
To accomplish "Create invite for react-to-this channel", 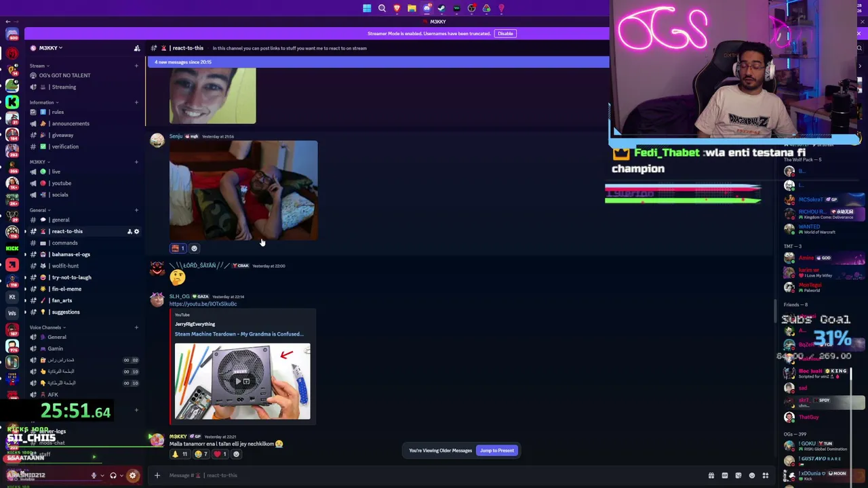I will click(129, 231).
